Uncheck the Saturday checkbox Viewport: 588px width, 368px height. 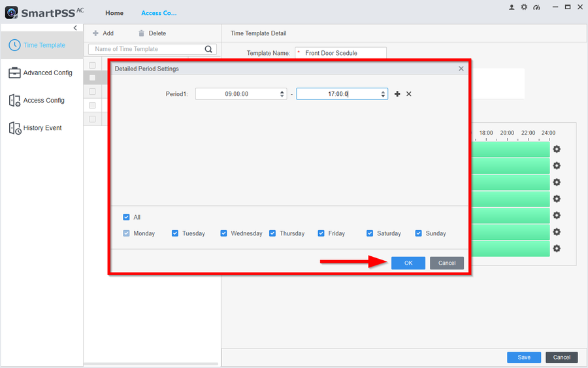coord(370,233)
